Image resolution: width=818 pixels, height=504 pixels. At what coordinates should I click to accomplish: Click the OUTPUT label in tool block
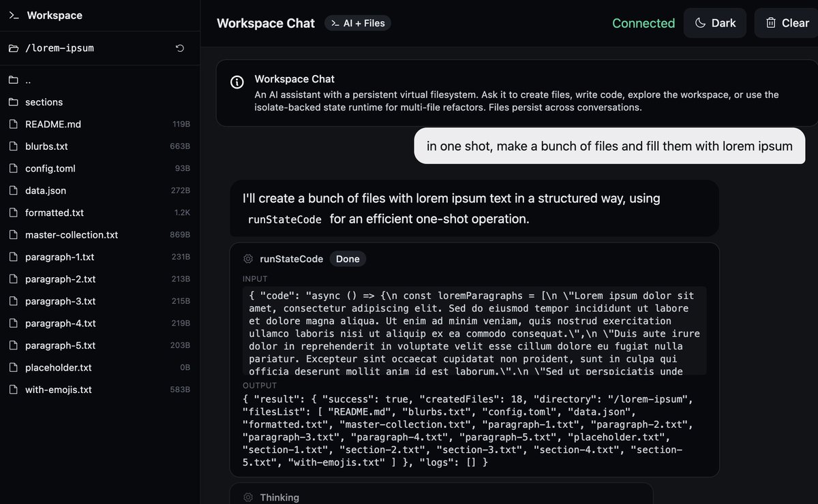point(259,386)
